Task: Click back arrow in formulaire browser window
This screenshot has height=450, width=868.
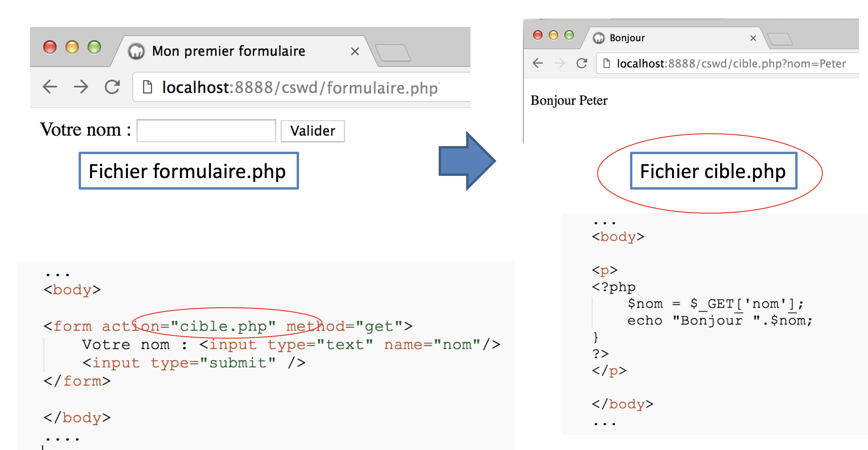Action: (50, 87)
